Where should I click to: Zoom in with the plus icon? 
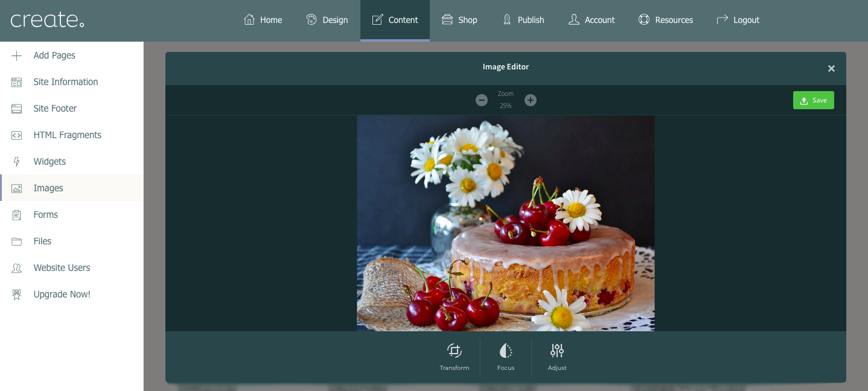531,100
